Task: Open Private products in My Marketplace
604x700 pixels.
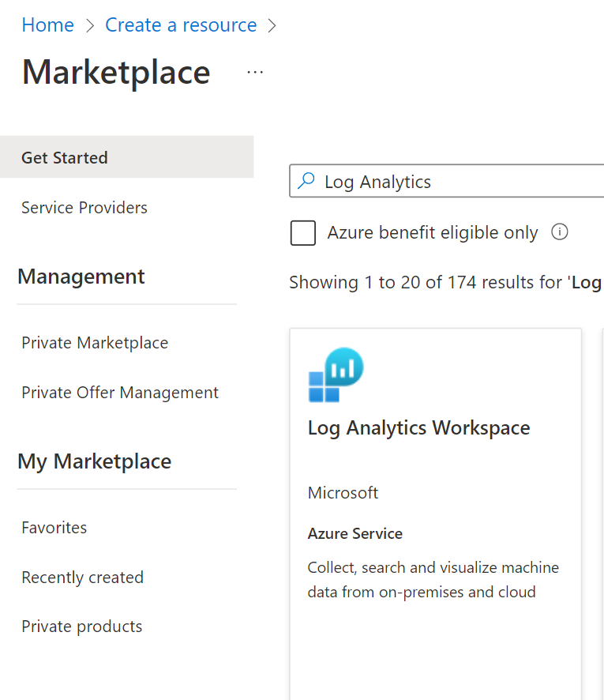Action: click(82, 627)
